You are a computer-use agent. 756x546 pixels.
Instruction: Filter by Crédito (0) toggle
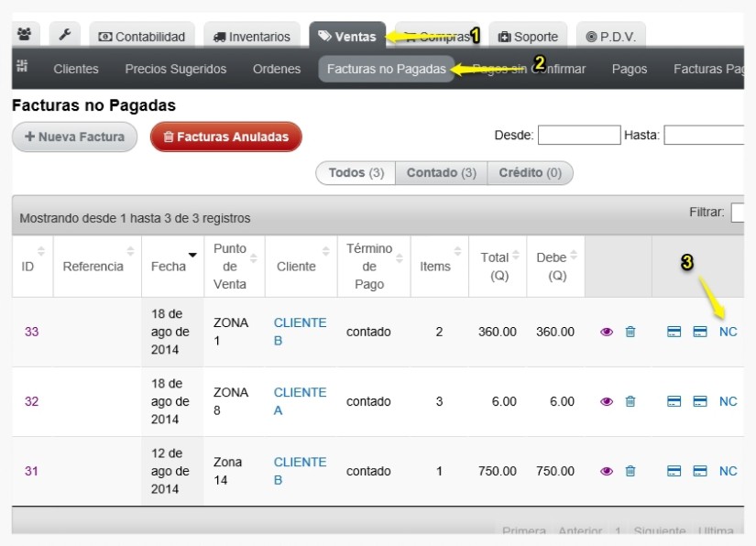pyautogui.click(x=530, y=172)
